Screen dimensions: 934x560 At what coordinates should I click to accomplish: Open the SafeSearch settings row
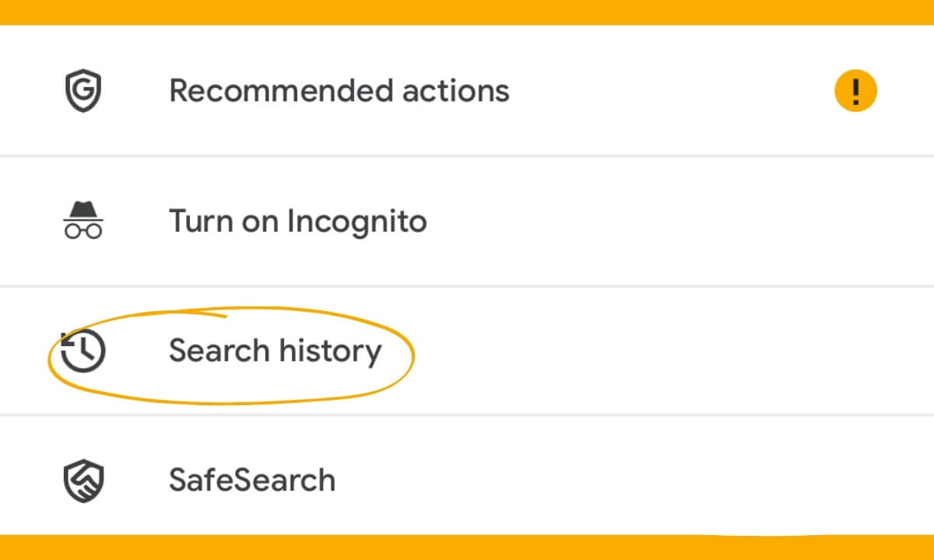tap(252, 480)
